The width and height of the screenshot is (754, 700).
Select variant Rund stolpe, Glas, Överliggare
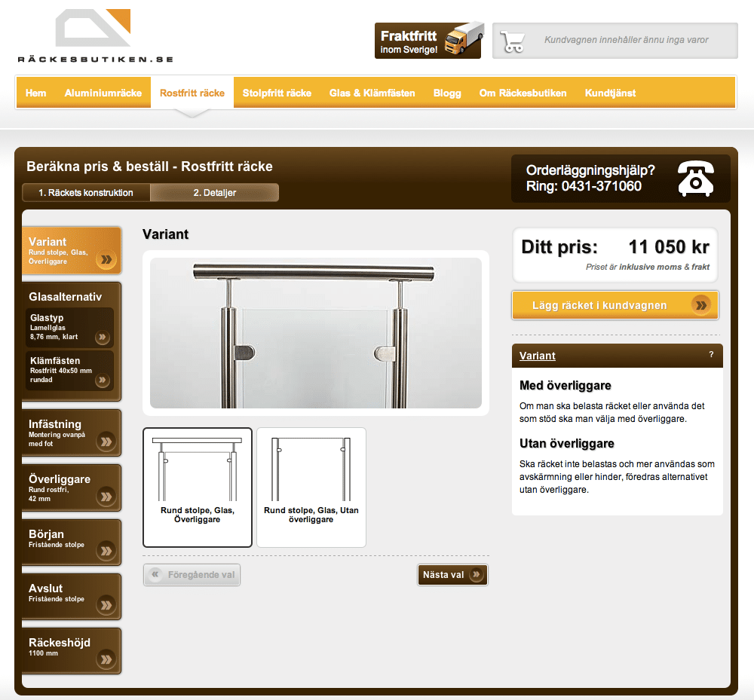(x=198, y=487)
